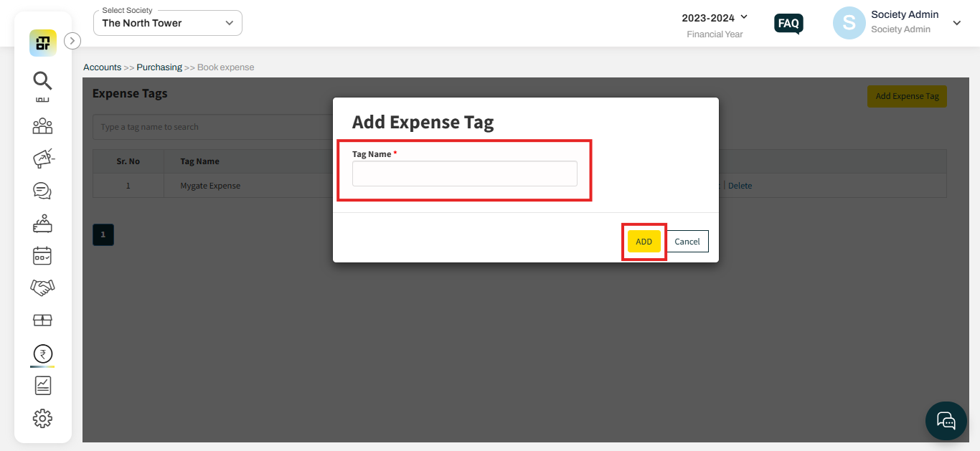Open the community members icon in sidebar
The width and height of the screenshot is (980, 451).
[42, 126]
